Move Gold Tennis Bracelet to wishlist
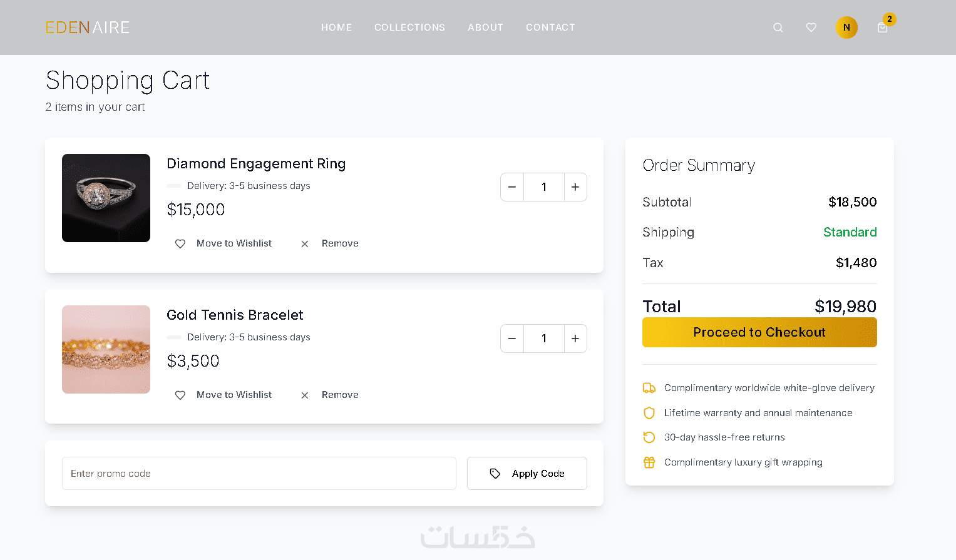 (x=224, y=395)
